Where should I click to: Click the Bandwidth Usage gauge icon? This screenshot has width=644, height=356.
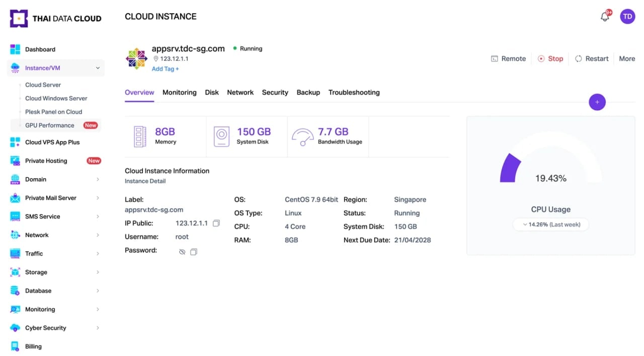click(x=302, y=137)
